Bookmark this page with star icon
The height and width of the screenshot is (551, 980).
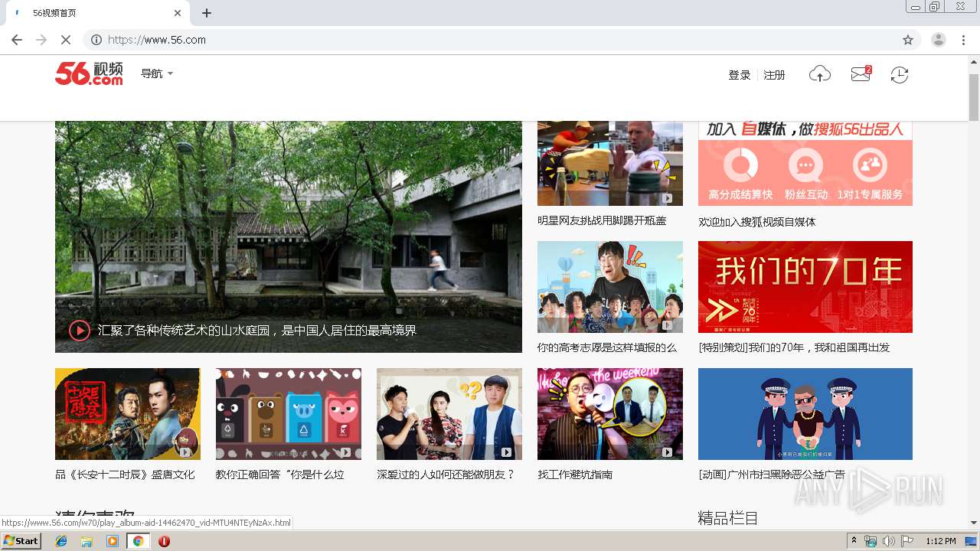pos(908,40)
